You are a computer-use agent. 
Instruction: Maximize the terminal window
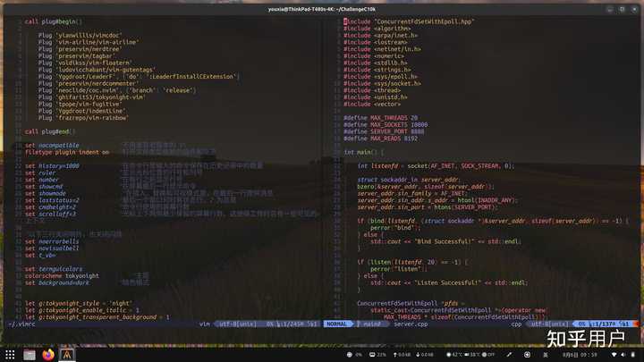click(x=622, y=9)
